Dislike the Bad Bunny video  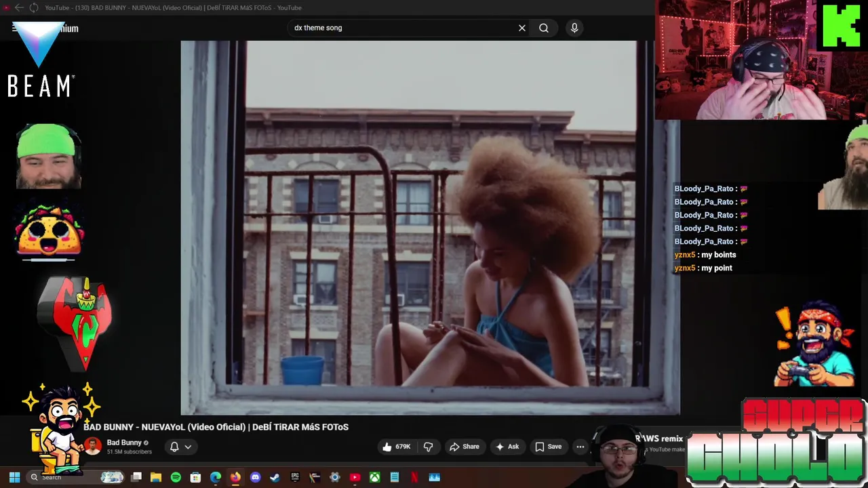[x=428, y=447]
